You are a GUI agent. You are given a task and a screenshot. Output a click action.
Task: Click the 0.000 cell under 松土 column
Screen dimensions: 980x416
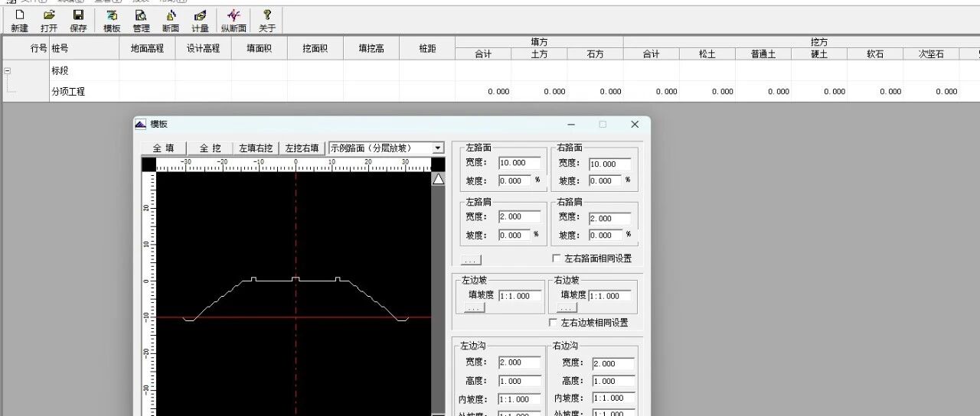click(x=707, y=91)
